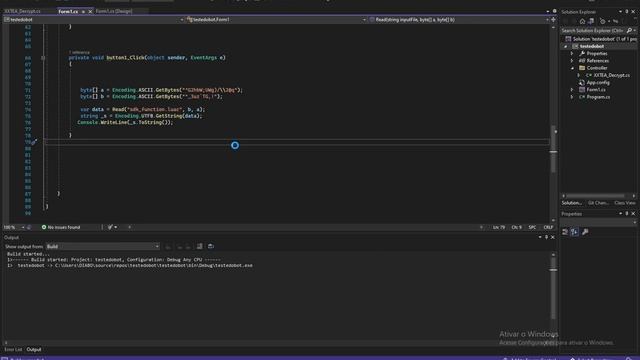Click the CRLF line ending indicator
The width and height of the screenshot is (640, 360).
[x=548, y=227]
